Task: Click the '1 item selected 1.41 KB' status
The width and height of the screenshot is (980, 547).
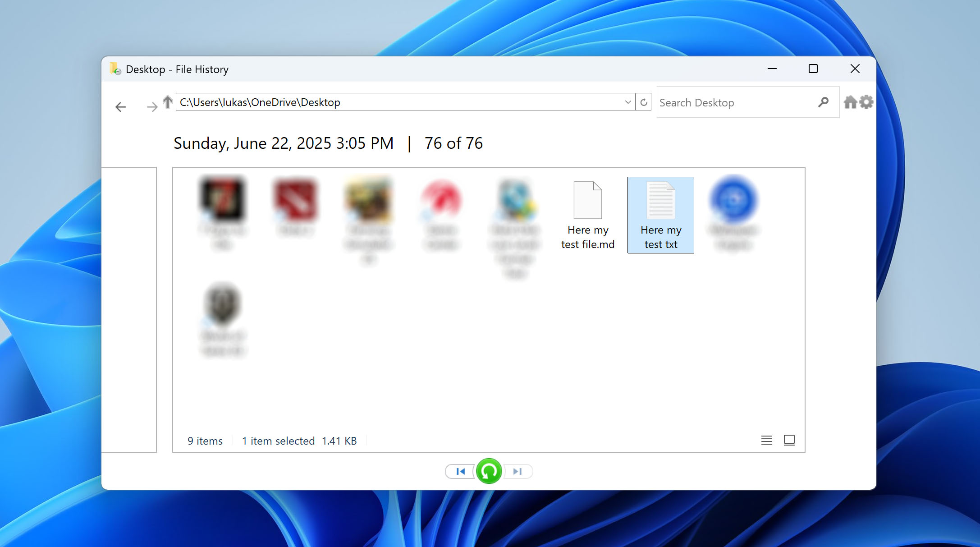Action: 299,441
